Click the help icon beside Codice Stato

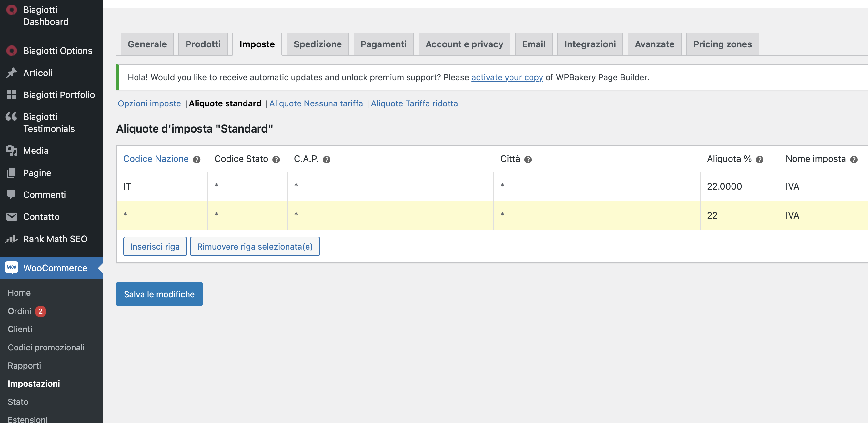pos(276,160)
